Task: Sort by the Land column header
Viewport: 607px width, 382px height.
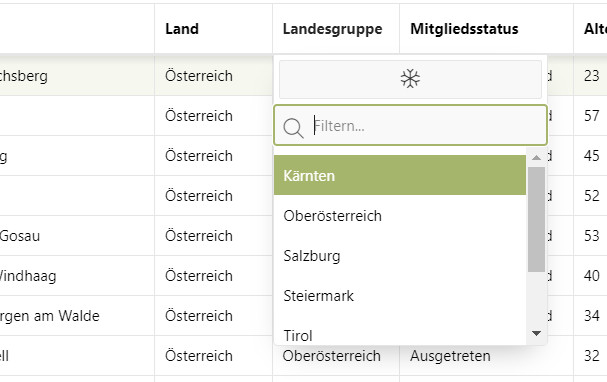Action: pos(182,29)
